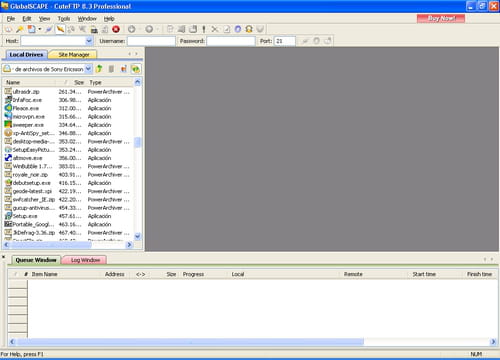The width and height of the screenshot is (500, 360).
Task: Click the red Stop button in toolbar
Action: pyautogui.click(x=116, y=29)
